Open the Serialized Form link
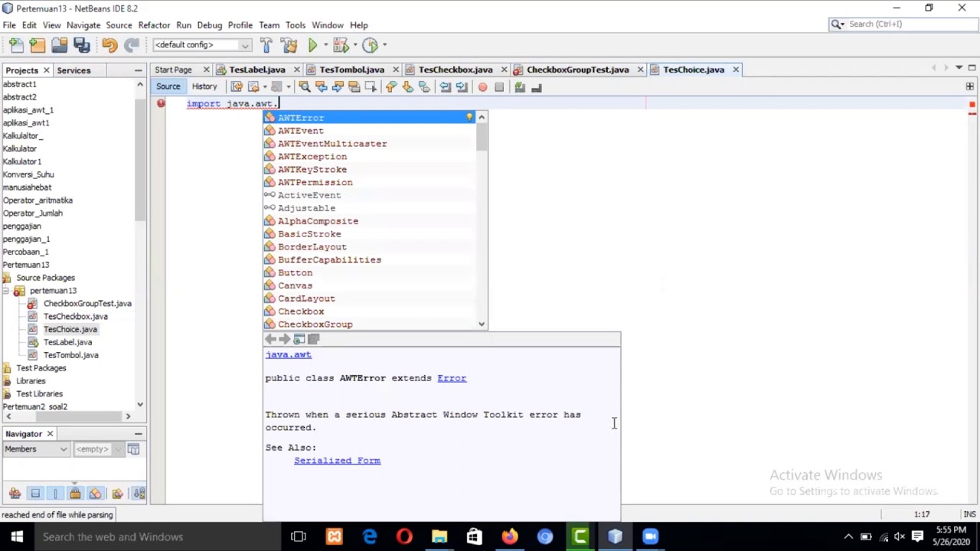The image size is (980, 551). coord(337,461)
